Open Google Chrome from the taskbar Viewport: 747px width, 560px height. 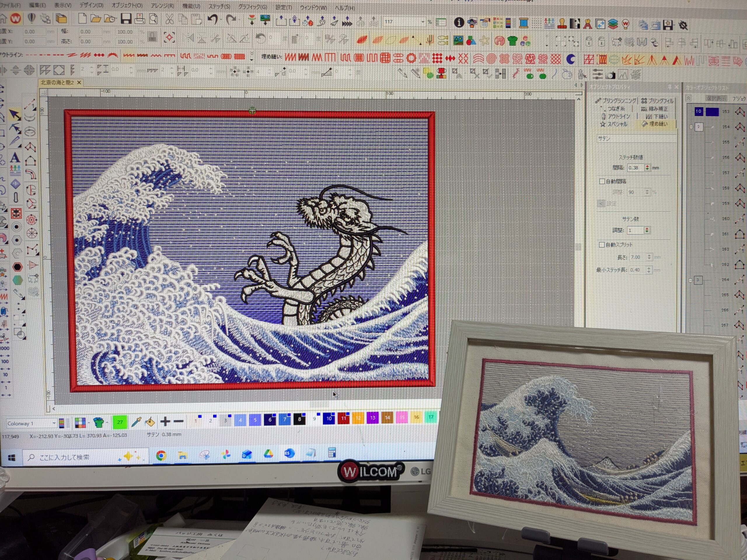point(161,456)
